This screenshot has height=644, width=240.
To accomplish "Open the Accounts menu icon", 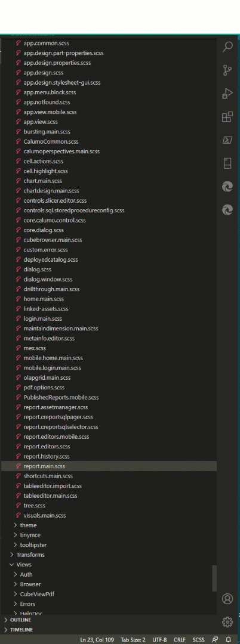I will (x=227, y=599).
